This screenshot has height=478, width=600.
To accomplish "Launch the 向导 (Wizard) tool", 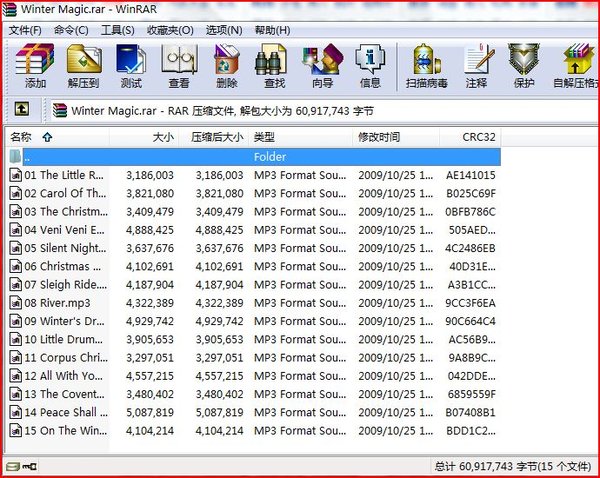I will tap(322, 66).
